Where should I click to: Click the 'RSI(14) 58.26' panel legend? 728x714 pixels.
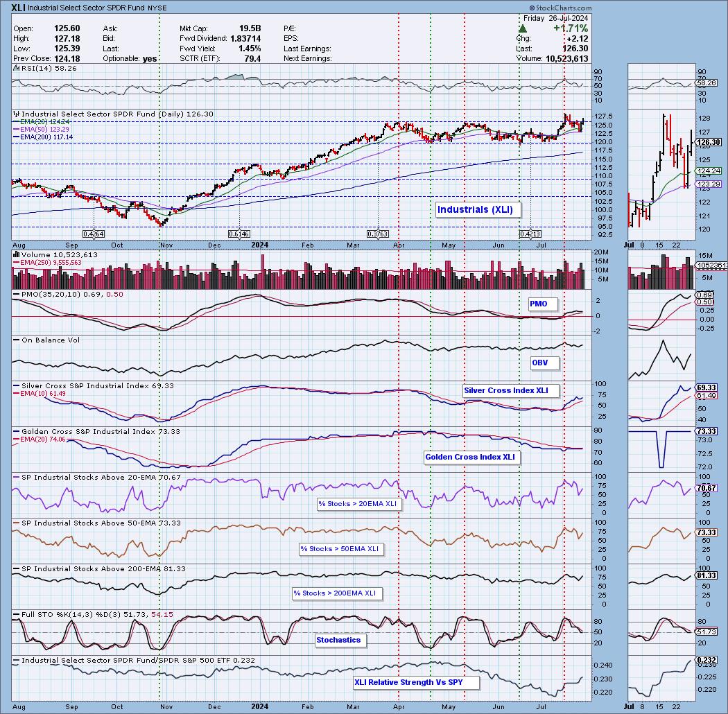click(46, 68)
